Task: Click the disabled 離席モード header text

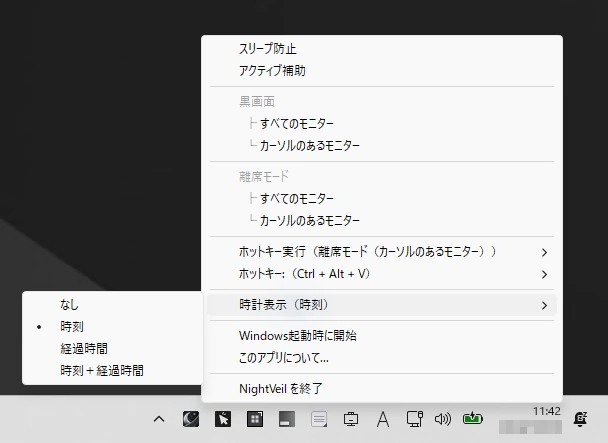Action: click(264, 177)
